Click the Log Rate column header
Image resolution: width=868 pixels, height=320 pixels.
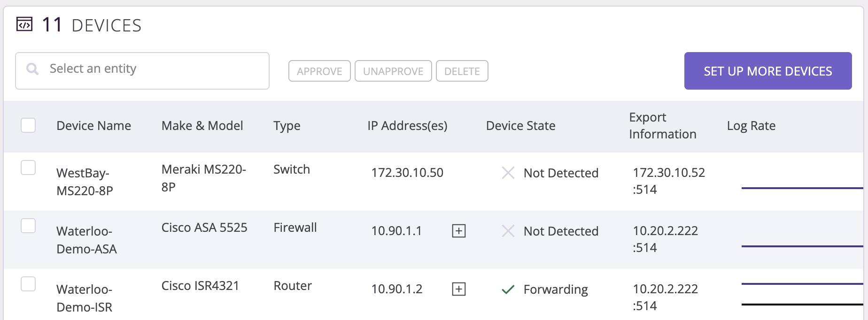coord(751,126)
